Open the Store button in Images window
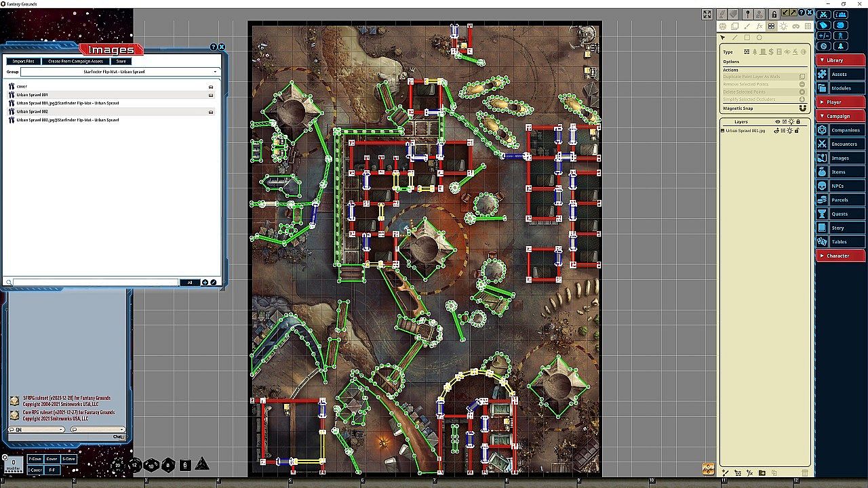 121,61
